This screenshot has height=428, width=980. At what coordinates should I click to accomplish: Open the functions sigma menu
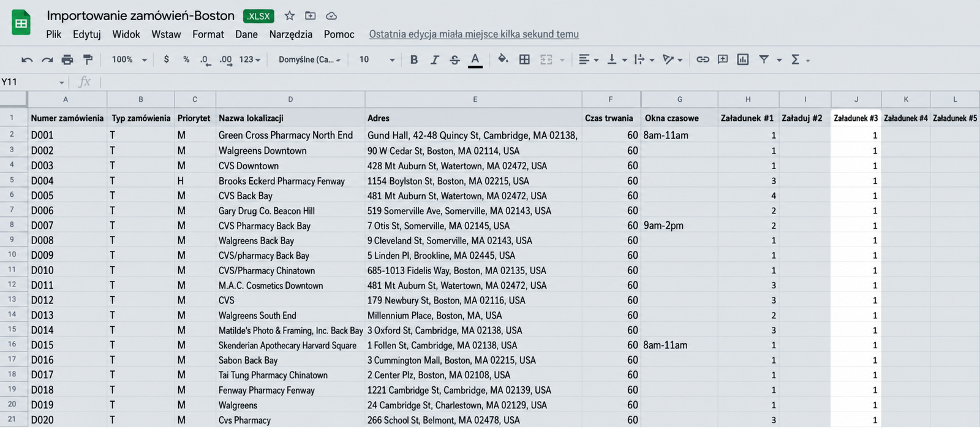[795, 59]
